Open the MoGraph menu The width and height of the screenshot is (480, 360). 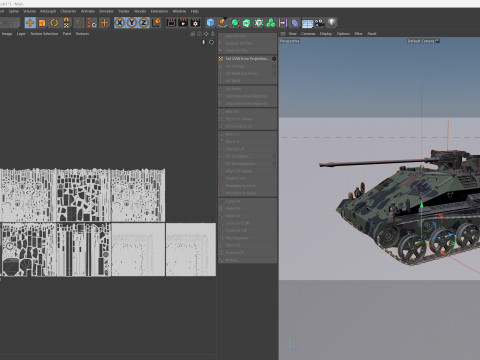[x=48, y=11]
